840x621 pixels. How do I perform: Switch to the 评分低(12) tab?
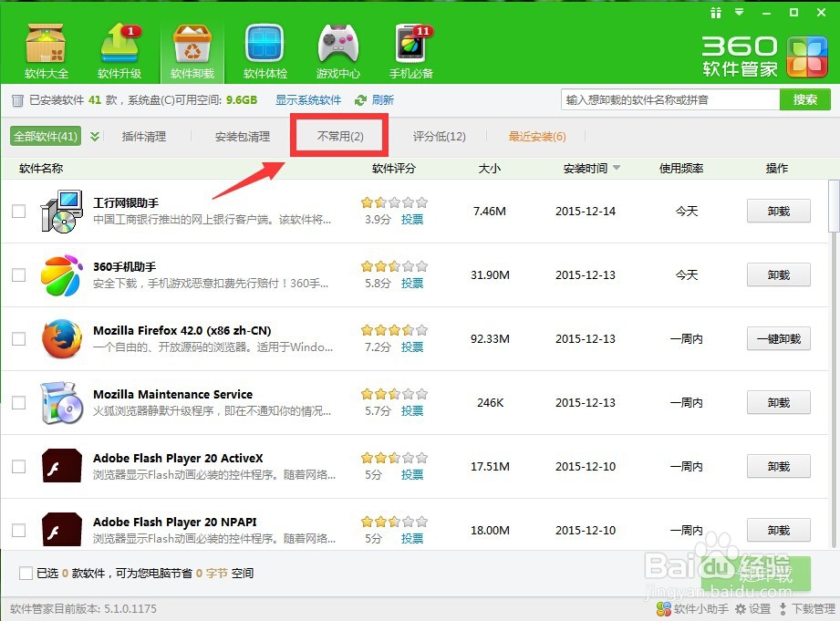pos(440,136)
